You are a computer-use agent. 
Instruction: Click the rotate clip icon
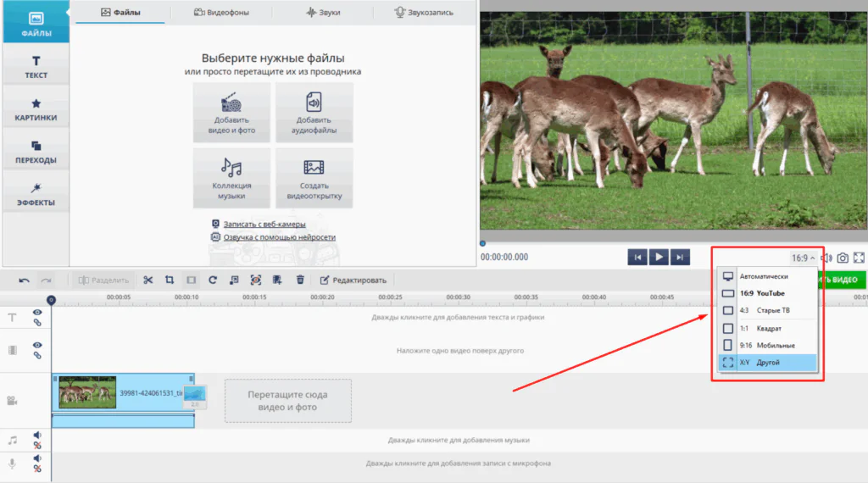coord(213,280)
